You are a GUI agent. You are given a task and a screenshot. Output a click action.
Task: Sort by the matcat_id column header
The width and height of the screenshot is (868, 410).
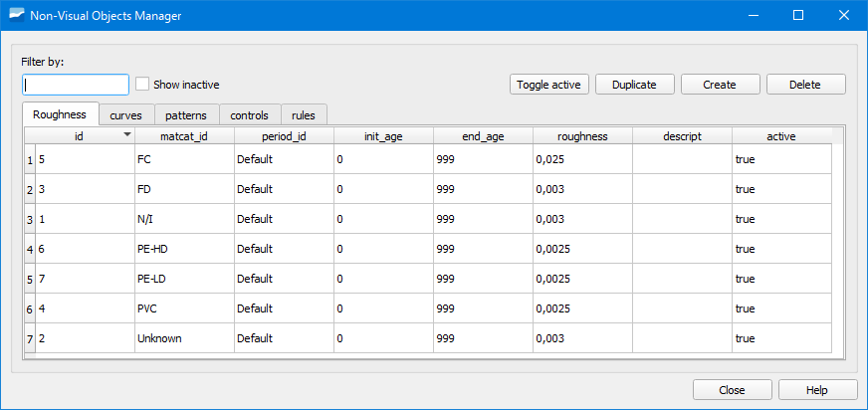click(x=184, y=135)
